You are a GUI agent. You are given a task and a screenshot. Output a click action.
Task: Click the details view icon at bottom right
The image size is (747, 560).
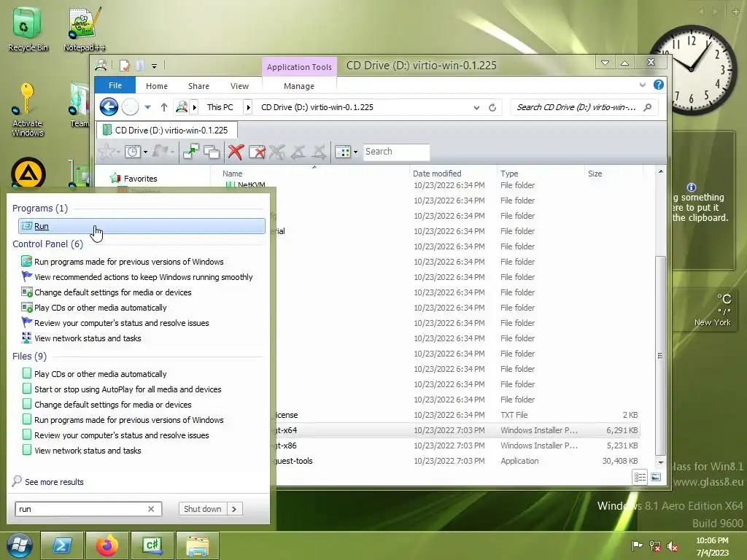point(640,477)
